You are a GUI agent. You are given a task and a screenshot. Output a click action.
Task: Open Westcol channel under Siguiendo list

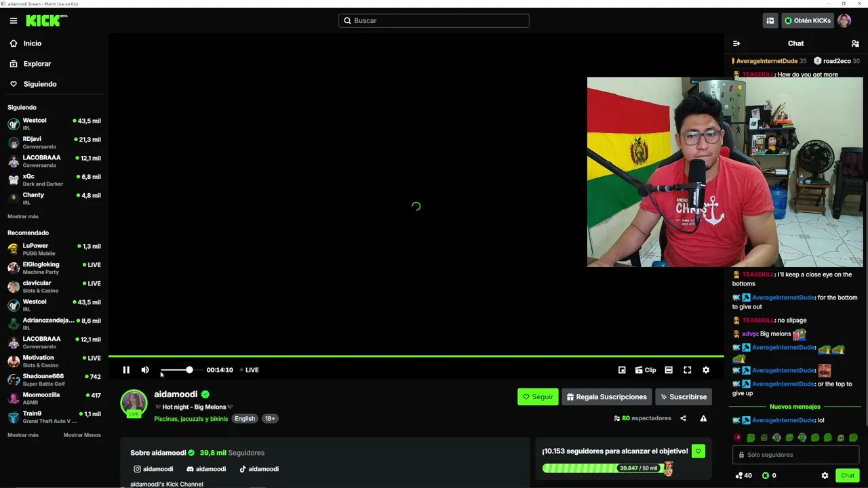coord(54,124)
